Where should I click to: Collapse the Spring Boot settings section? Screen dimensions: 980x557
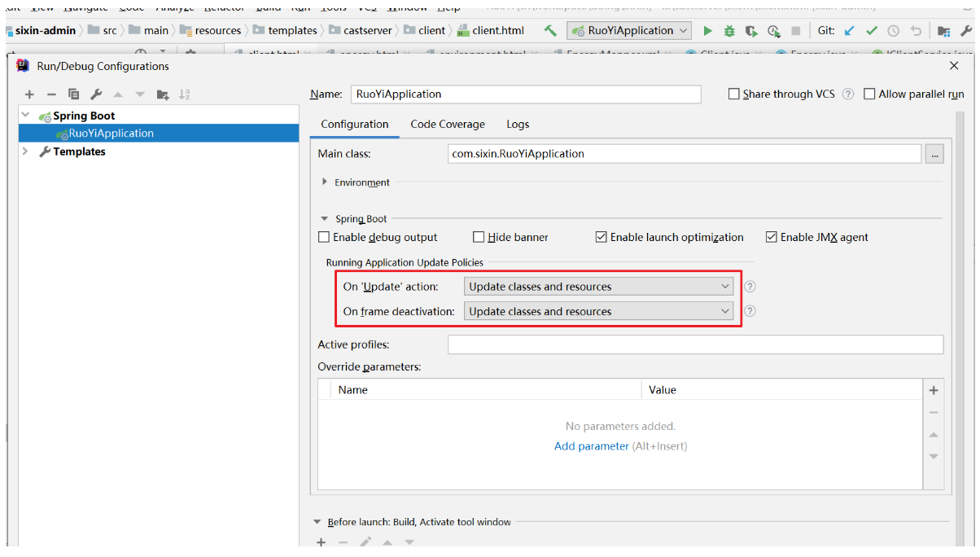(325, 219)
